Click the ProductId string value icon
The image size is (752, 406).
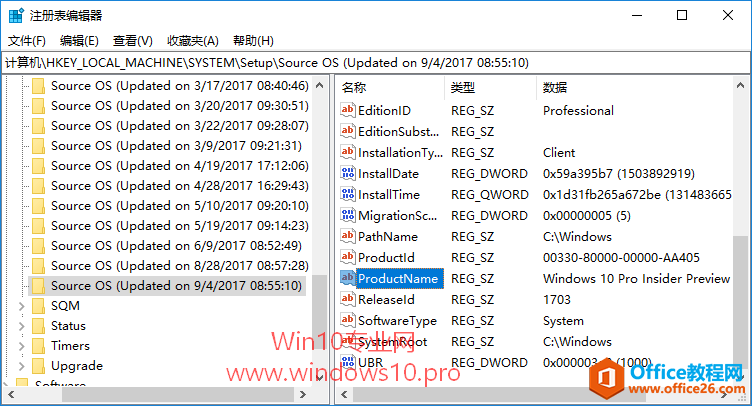348,257
